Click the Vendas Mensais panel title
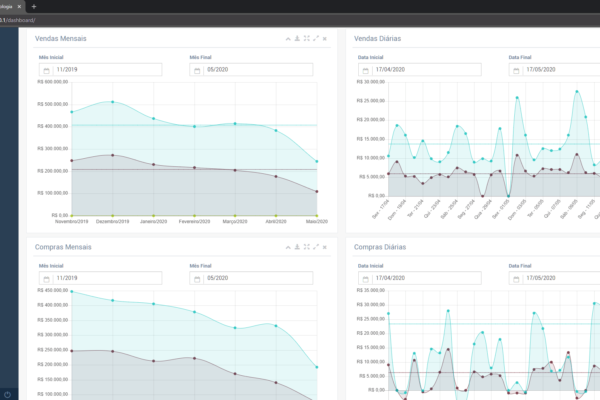Viewport: 600px width, 400px height. [60, 39]
